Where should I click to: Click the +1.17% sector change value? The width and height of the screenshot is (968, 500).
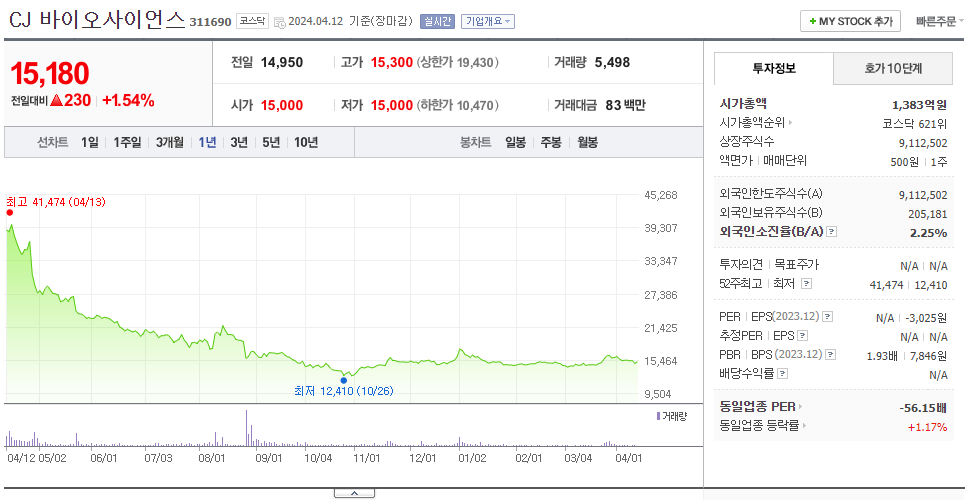point(927,427)
